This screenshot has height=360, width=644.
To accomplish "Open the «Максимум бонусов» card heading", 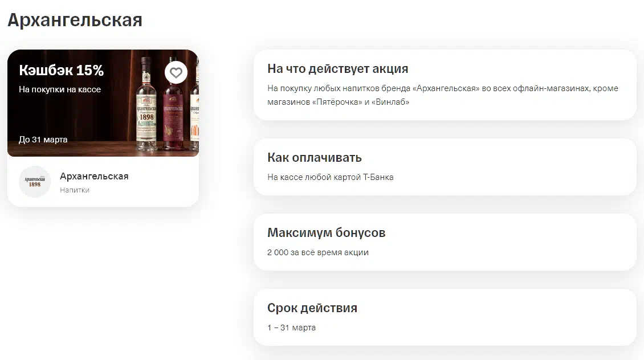I will (326, 233).
